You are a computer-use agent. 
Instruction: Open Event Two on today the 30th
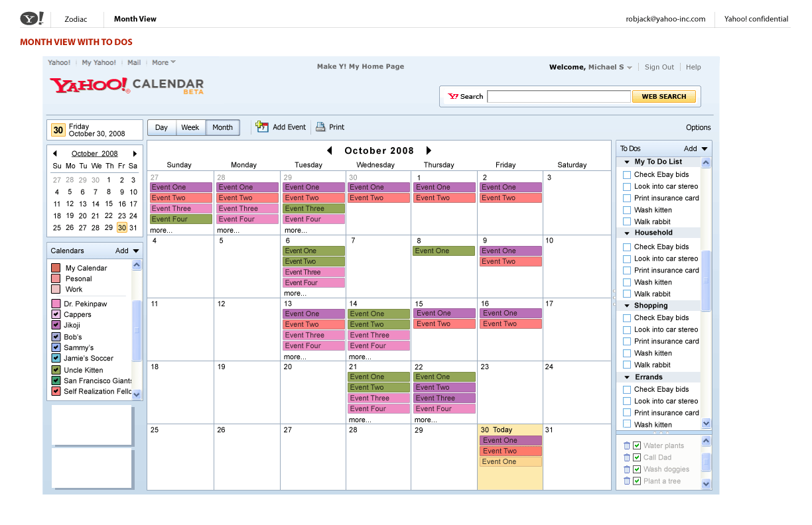point(511,451)
